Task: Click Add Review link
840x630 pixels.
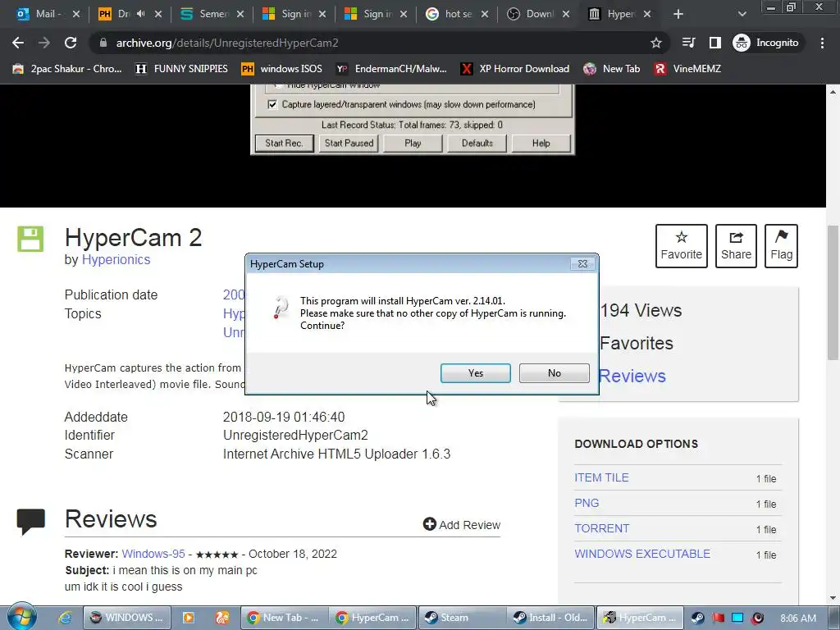Action: pyautogui.click(x=462, y=524)
